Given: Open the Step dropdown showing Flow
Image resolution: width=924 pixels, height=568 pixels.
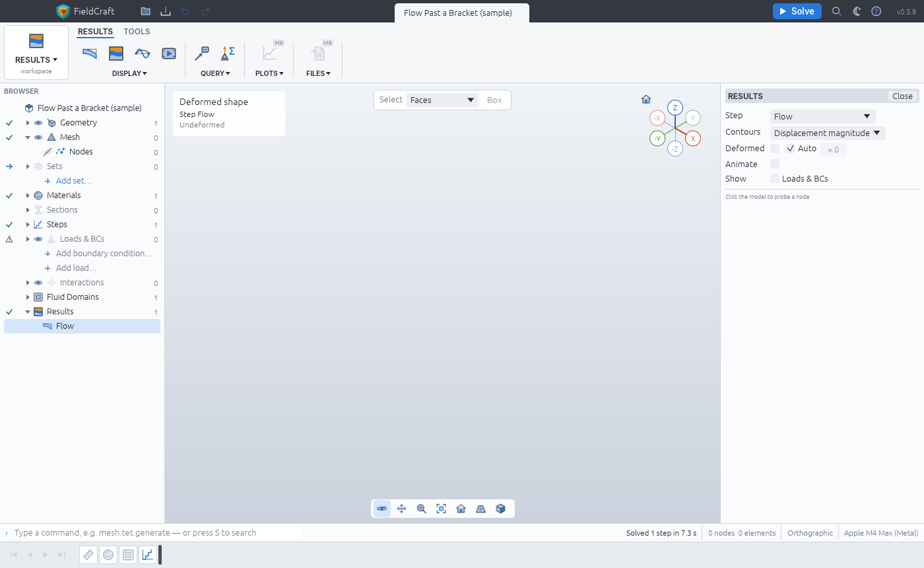Looking at the screenshot, I should (822, 116).
